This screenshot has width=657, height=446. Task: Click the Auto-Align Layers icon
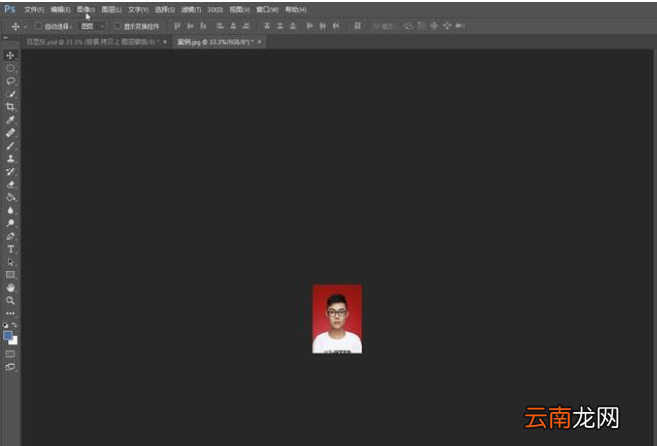[357, 26]
